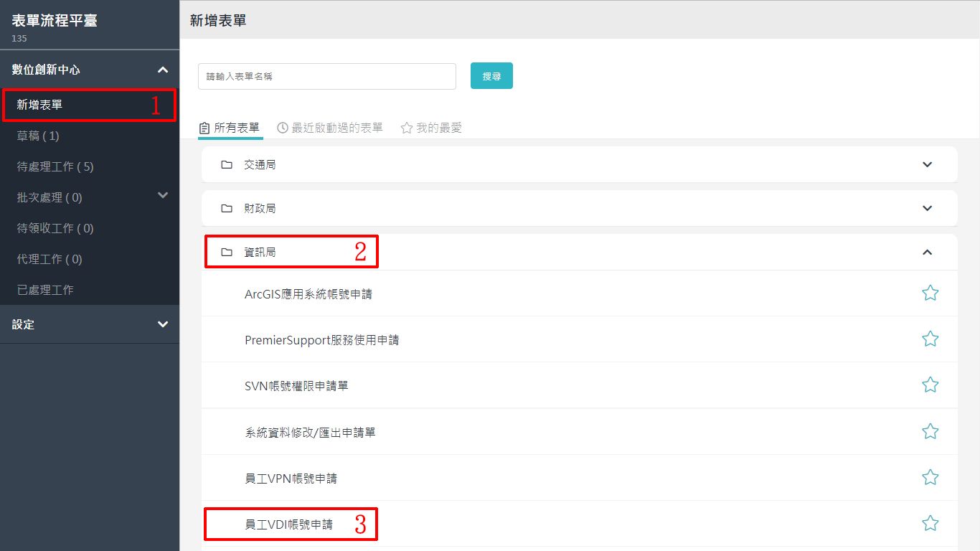Open the ArcGIS應用系統帳號申請 form
The image size is (980, 551).
coord(308,293)
